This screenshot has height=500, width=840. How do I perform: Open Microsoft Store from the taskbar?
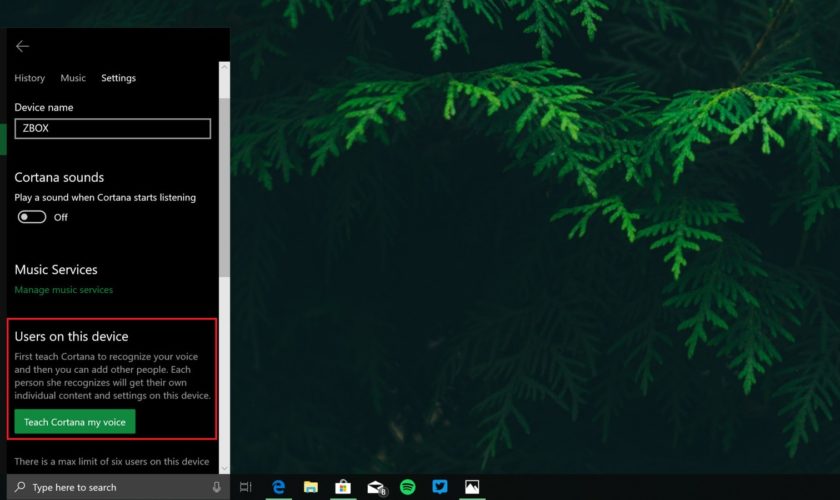[x=343, y=487]
